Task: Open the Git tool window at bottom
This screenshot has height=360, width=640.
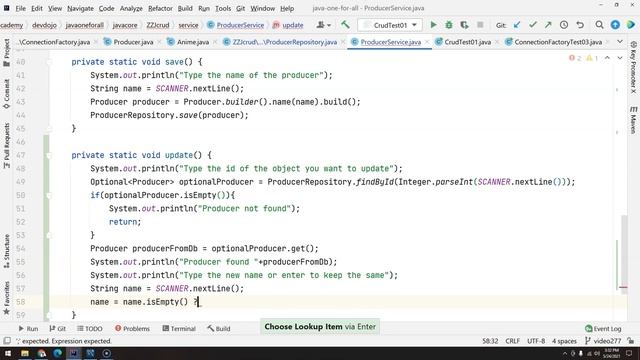Action: point(58,328)
